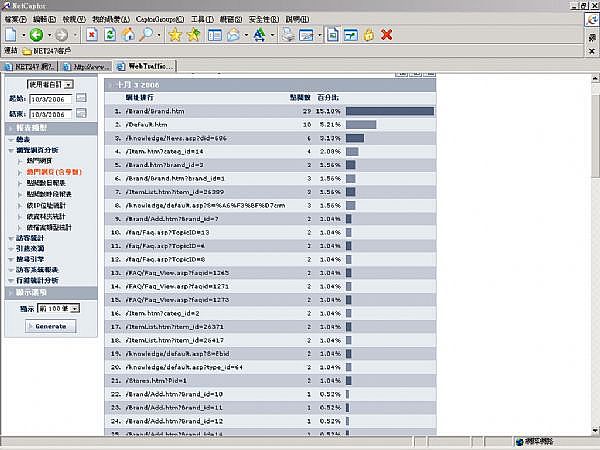The image size is (600, 450).
Task: Open forward button history dropdown arrow
Action: pos(75,35)
